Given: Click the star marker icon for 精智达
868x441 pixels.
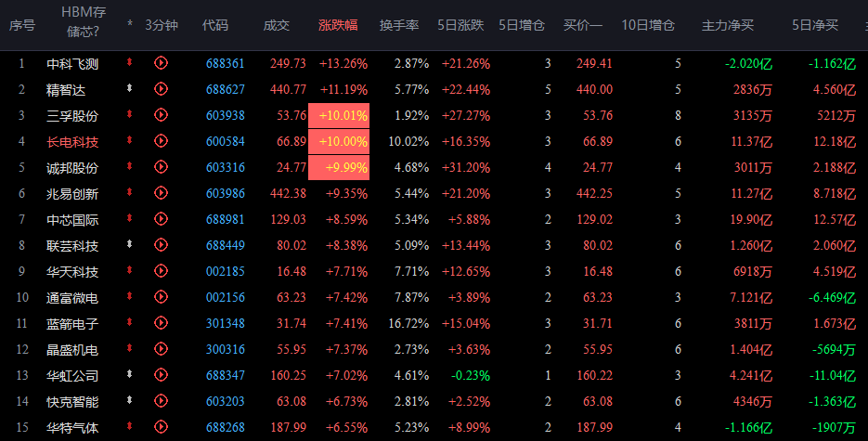Looking at the screenshot, I should click(x=130, y=88).
